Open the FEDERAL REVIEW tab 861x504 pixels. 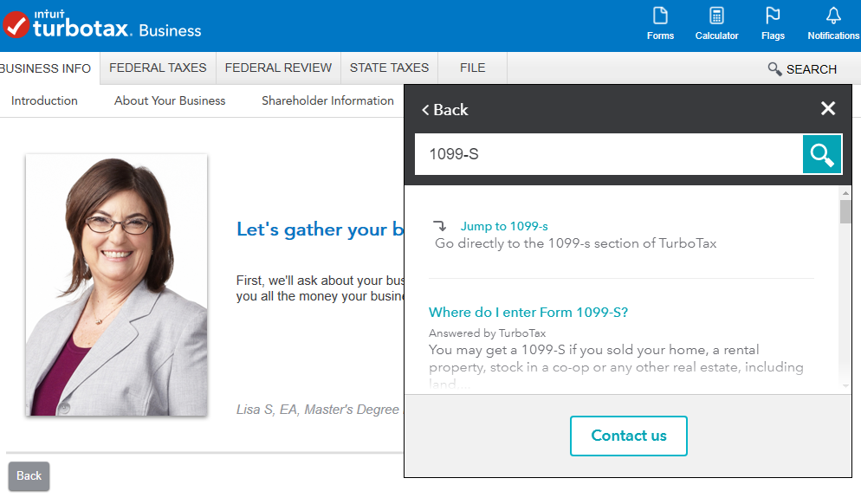(278, 68)
